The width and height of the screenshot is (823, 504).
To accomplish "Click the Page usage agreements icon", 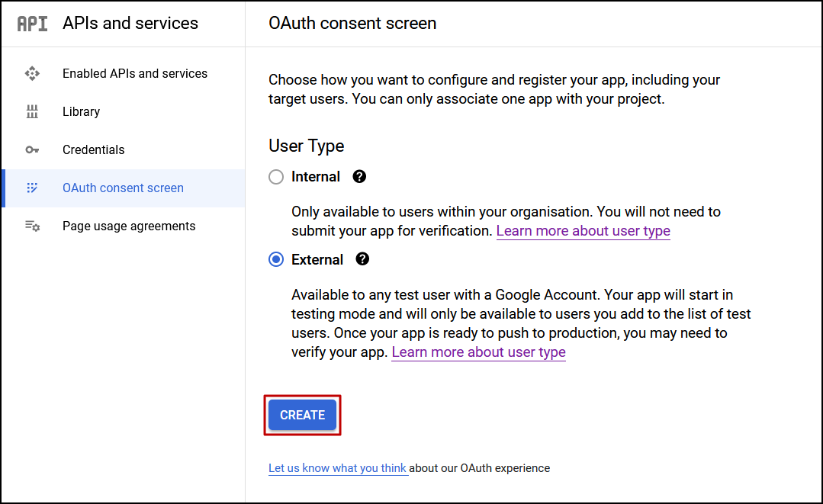I will tap(33, 226).
